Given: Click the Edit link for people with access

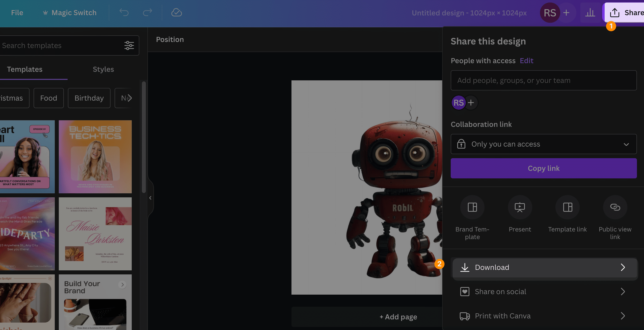Looking at the screenshot, I should click(526, 60).
